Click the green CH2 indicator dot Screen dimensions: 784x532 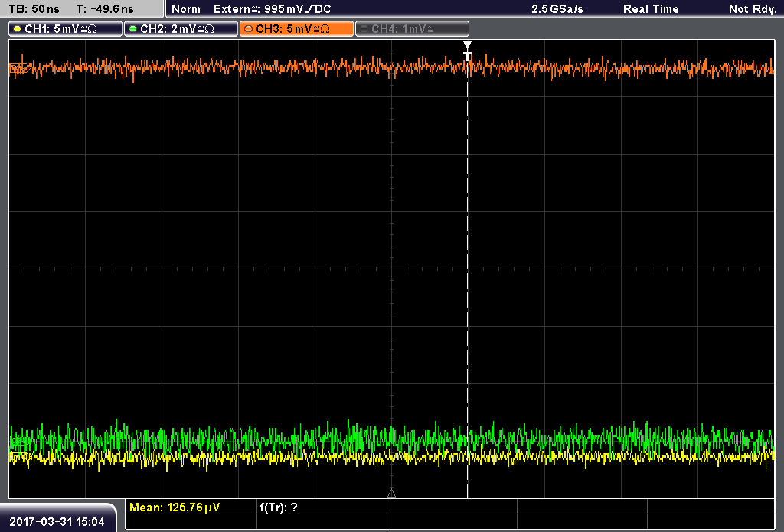pyautogui.click(x=133, y=29)
